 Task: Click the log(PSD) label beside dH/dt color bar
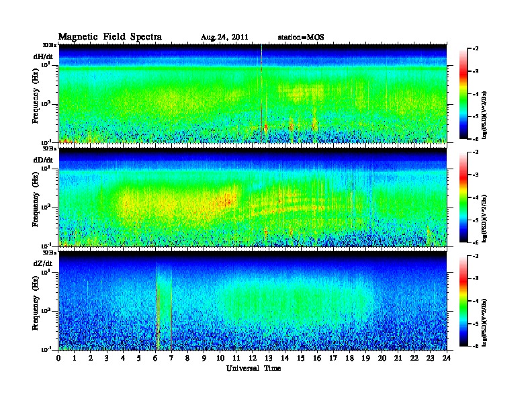coord(485,115)
